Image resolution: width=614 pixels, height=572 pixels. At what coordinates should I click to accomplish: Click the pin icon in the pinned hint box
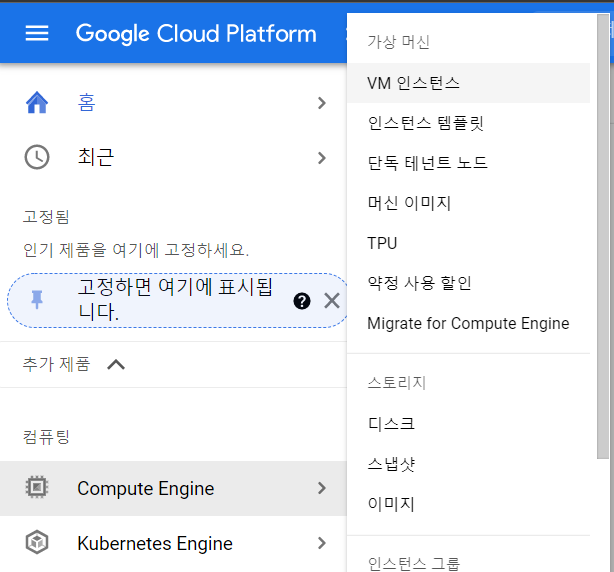point(37,300)
